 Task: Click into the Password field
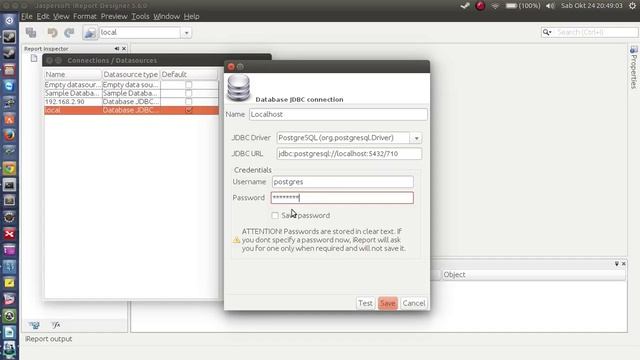342,198
